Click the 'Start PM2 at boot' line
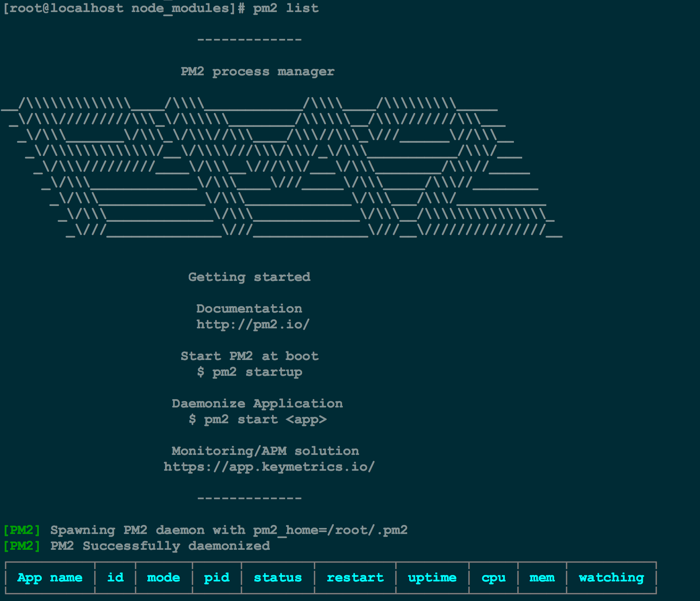The height and width of the screenshot is (601, 700). (249, 356)
